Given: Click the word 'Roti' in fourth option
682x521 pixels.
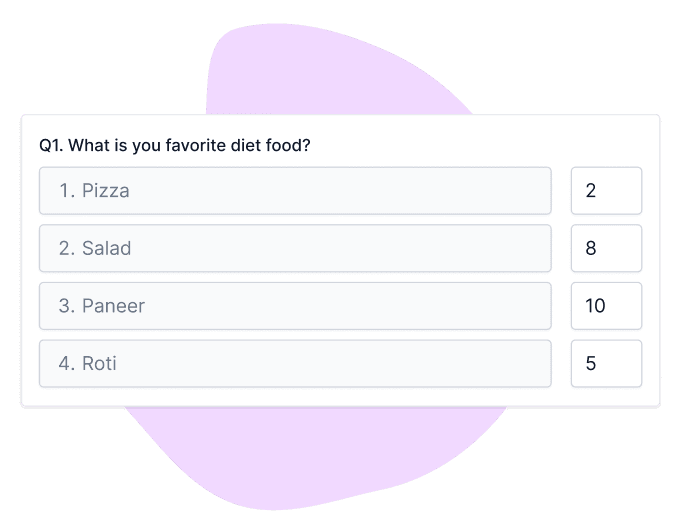Looking at the screenshot, I should [99, 364].
